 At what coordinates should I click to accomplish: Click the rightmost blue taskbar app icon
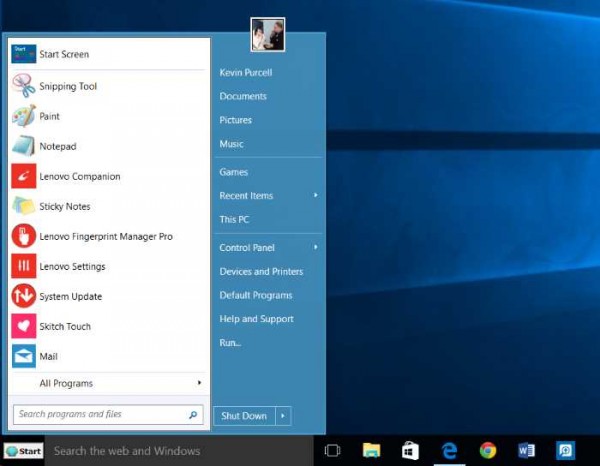click(566, 450)
